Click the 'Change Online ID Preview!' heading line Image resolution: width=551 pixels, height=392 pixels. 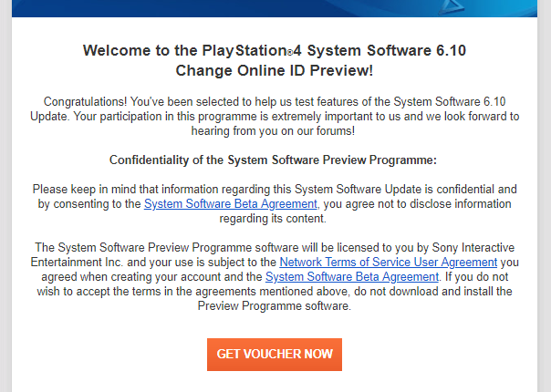274,70
